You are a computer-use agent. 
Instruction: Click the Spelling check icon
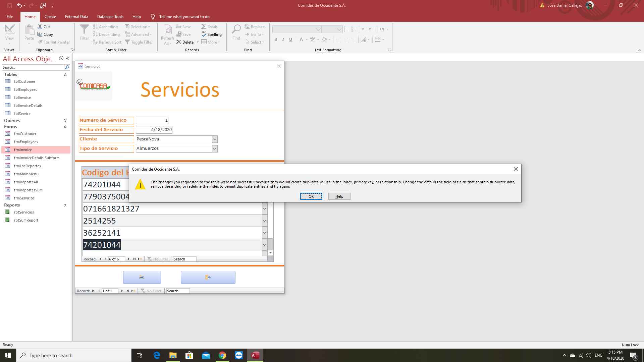(x=204, y=34)
